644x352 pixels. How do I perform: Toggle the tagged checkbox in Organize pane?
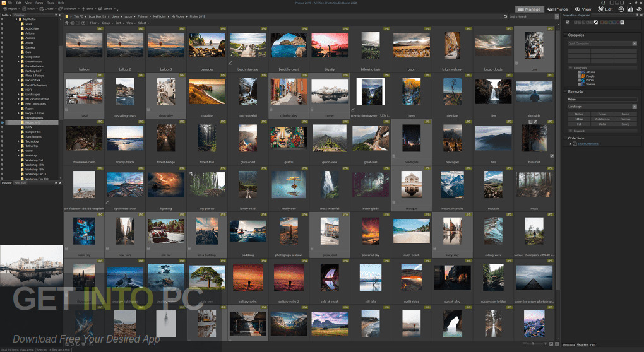coord(568,22)
